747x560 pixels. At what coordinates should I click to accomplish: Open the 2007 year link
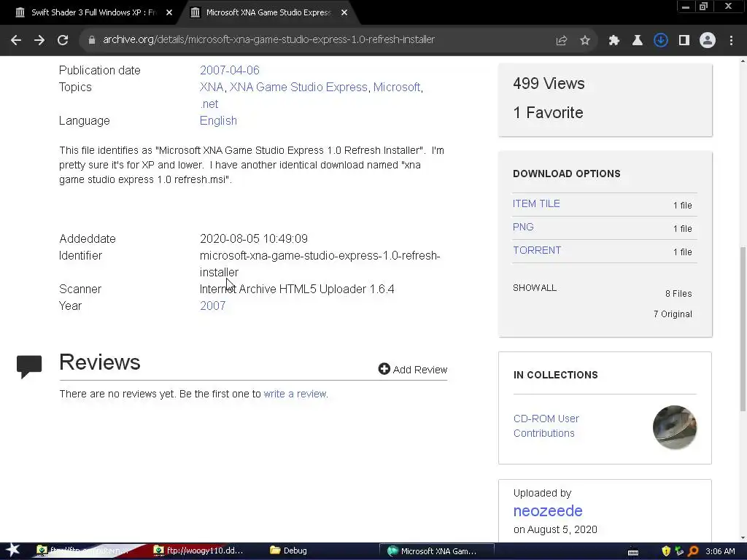coord(212,306)
